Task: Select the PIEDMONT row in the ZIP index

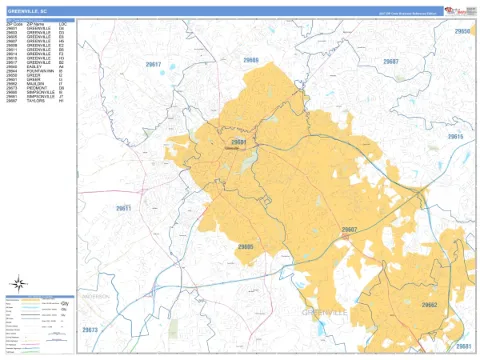Action: pos(35,88)
